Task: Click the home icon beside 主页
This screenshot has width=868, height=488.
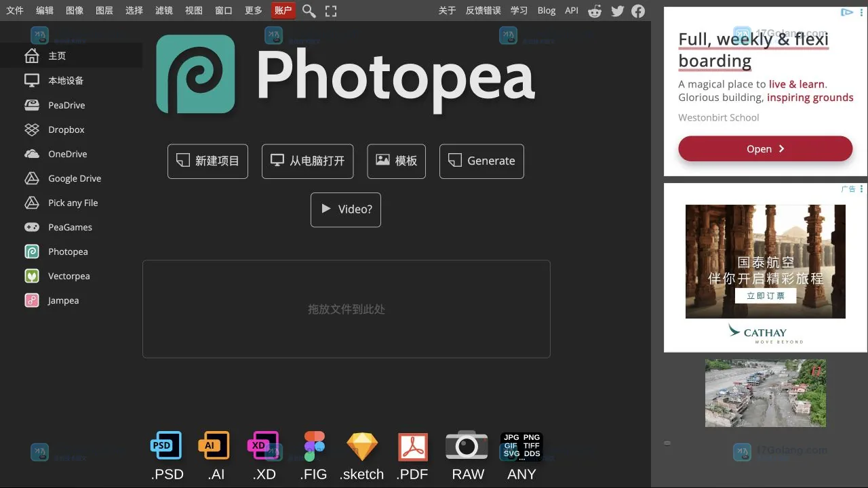Action: tap(32, 56)
